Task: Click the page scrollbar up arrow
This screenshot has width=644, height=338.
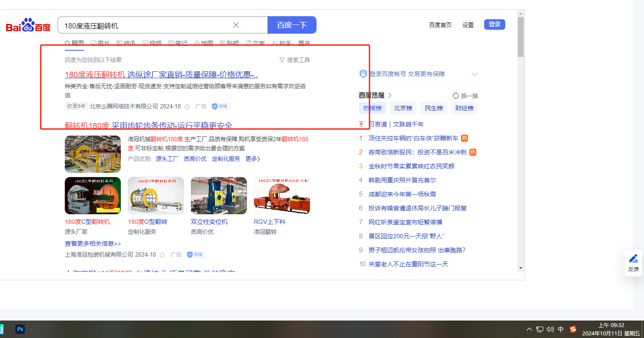Action: click(521, 13)
